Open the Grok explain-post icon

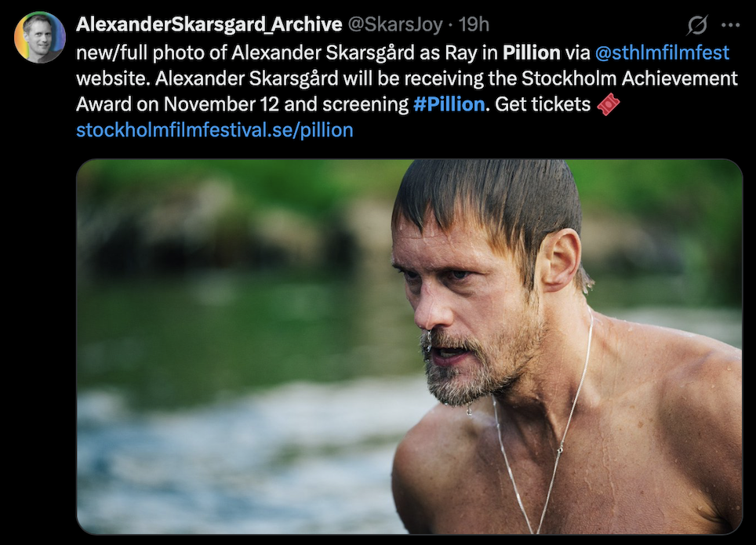pos(697,24)
